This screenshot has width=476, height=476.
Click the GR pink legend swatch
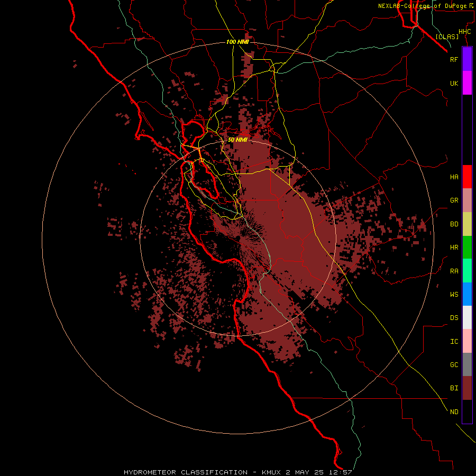coord(467,200)
